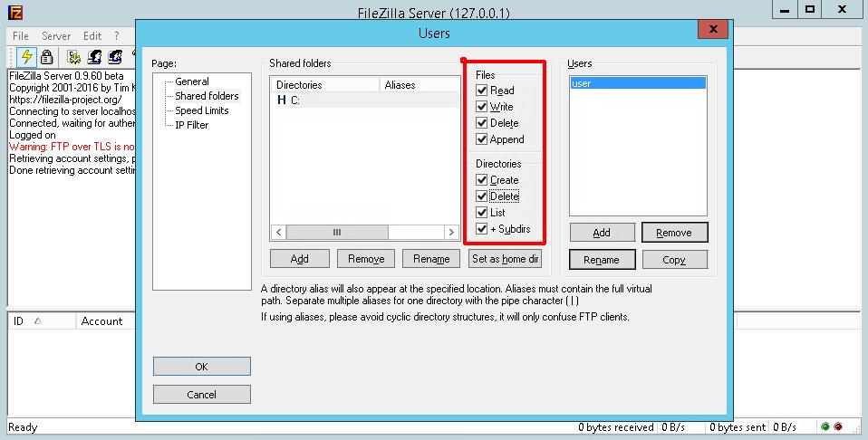Select 'user' in the Users list
Screen dimensions: 868x440
pos(638,83)
